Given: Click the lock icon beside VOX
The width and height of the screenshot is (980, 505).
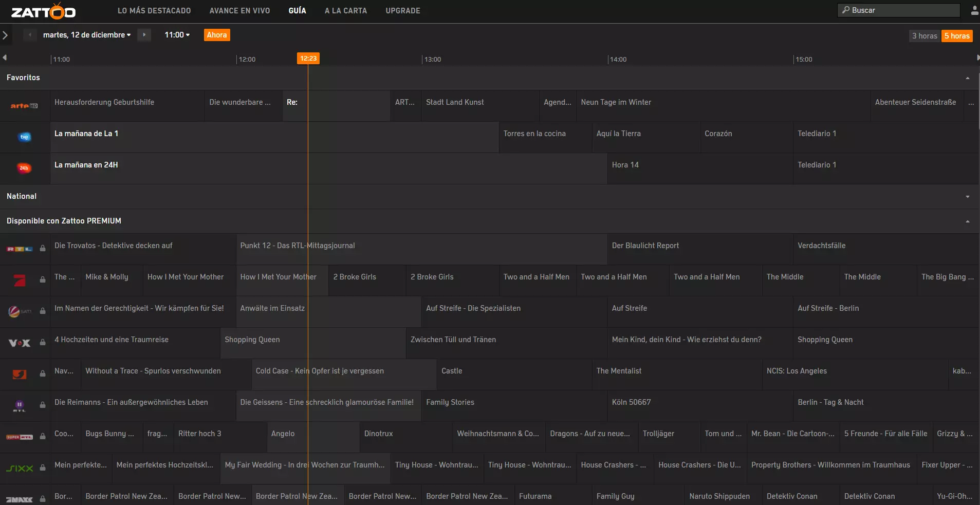Looking at the screenshot, I should [43, 343].
